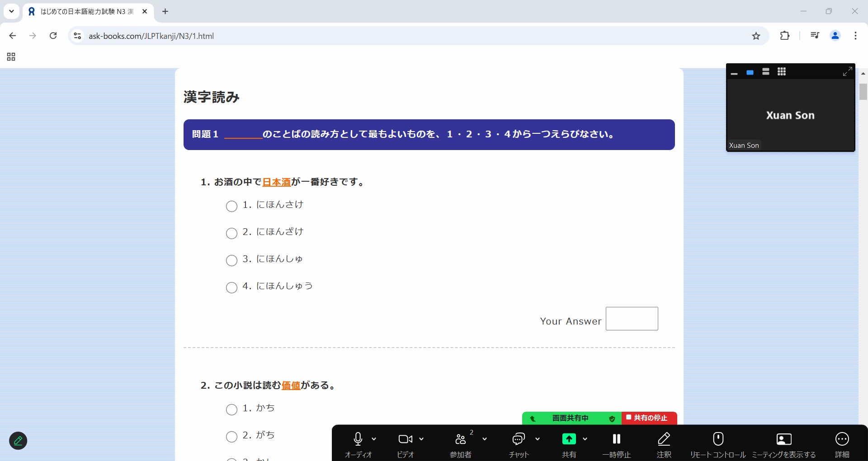868x461 pixels.
Task: Open a new browser tab
Action: pos(165,12)
